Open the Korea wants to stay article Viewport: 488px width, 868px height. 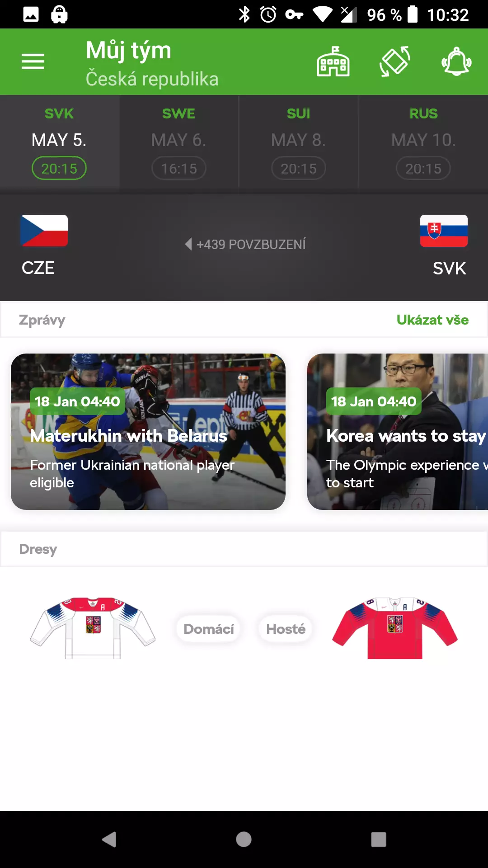pyautogui.click(x=398, y=432)
